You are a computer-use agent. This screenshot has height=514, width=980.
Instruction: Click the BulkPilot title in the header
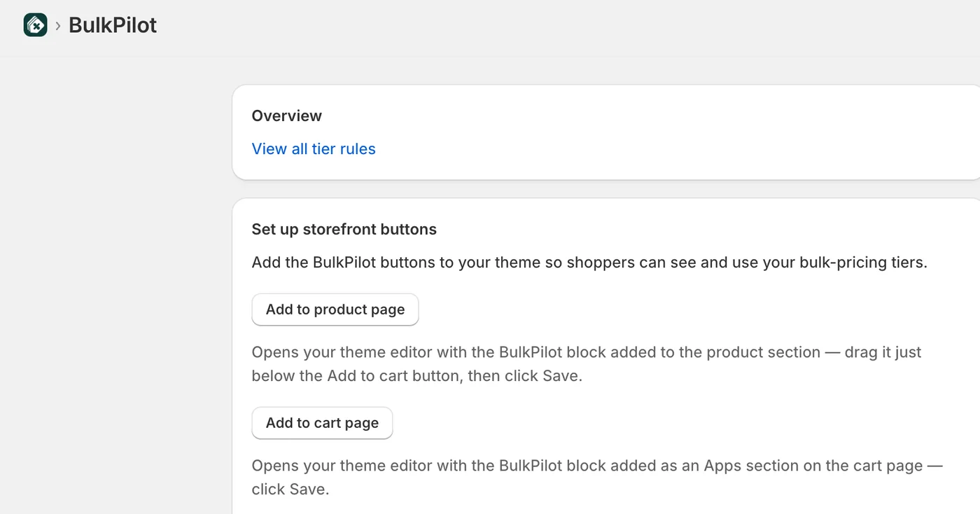(113, 25)
